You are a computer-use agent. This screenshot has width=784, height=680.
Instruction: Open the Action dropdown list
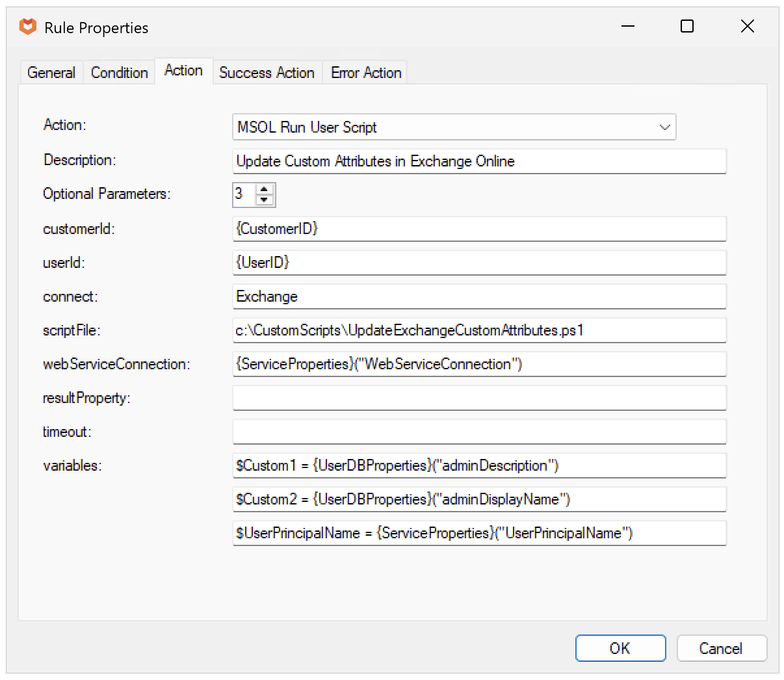click(x=664, y=127)
